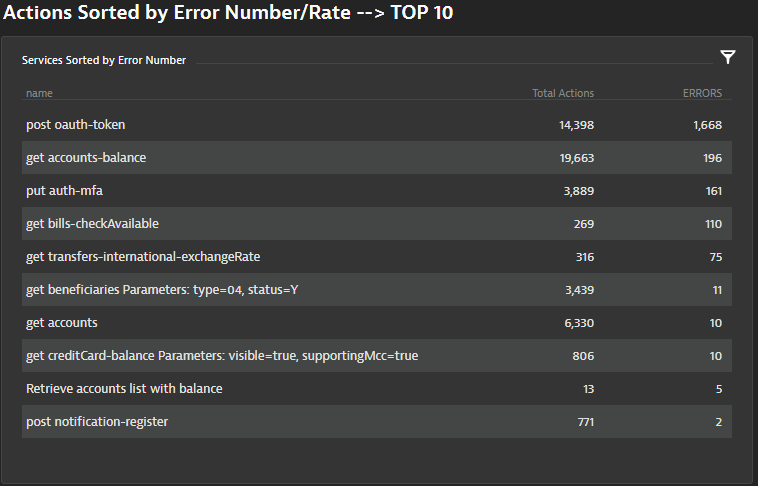Click the 1,668 errors value
Viewport: 758px width, 486px height.
tap(707, 125)
